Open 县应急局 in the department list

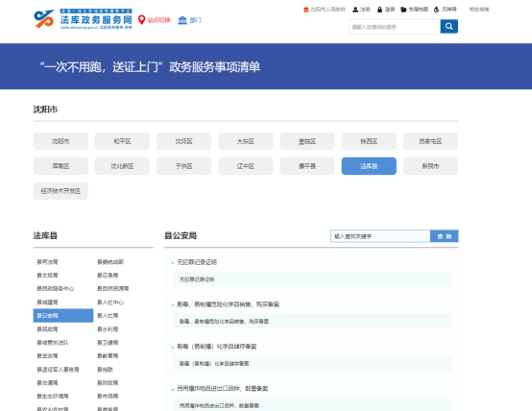pos(108,276)
